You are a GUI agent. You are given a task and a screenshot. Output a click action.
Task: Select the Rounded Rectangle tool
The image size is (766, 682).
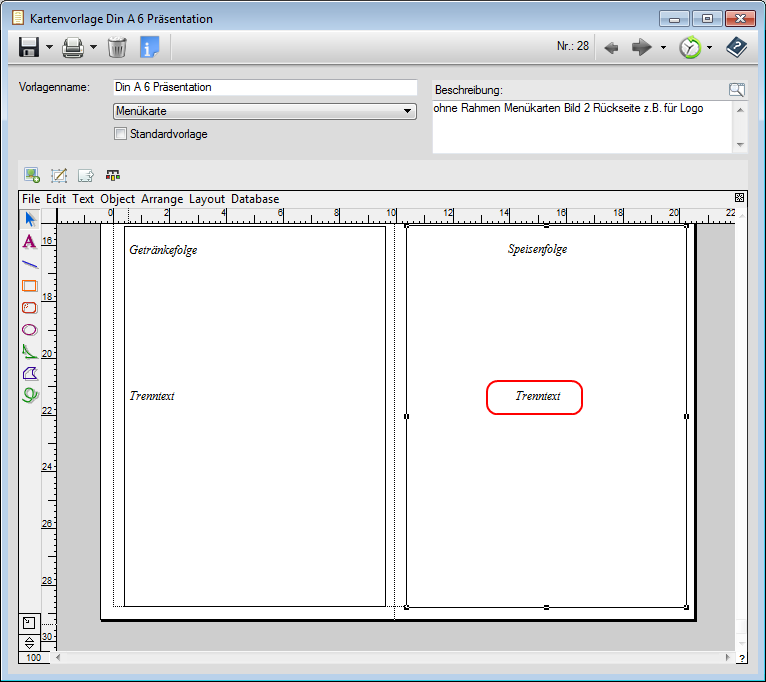coord(29,308)
